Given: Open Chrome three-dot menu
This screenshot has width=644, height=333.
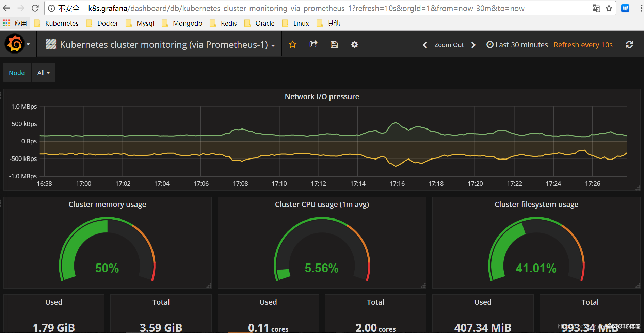Looking at the screenshot, I should pyautogui.click(x=641, y=8).
